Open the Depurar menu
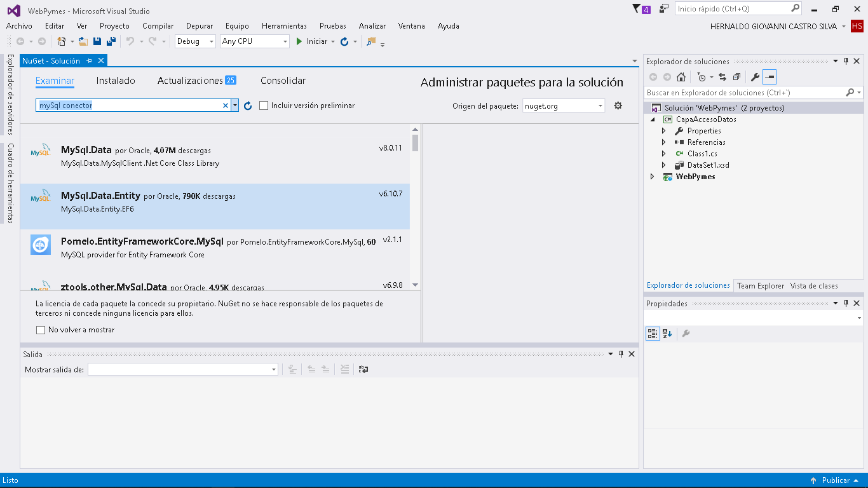 (x=200, y=26)
